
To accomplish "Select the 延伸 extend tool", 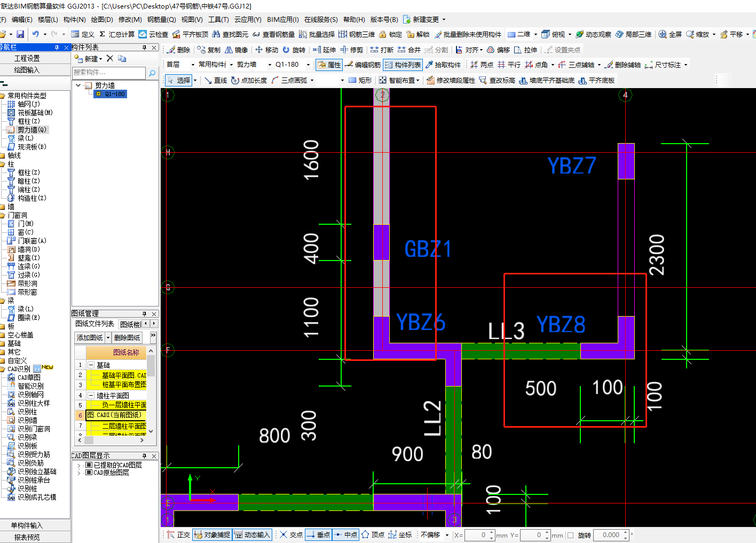I will [x=324, y=50].
